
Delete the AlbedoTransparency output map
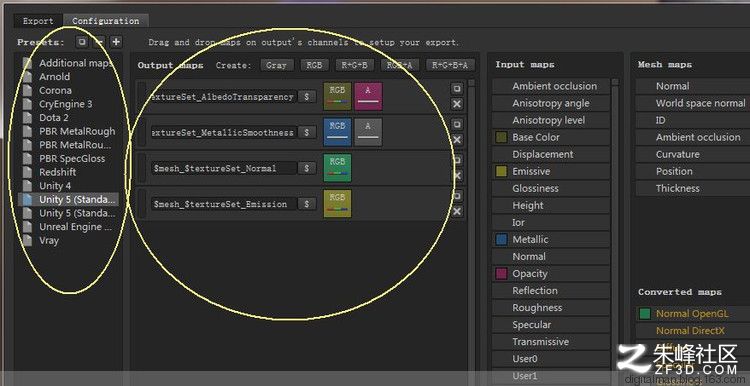click(x=457, y=104)
